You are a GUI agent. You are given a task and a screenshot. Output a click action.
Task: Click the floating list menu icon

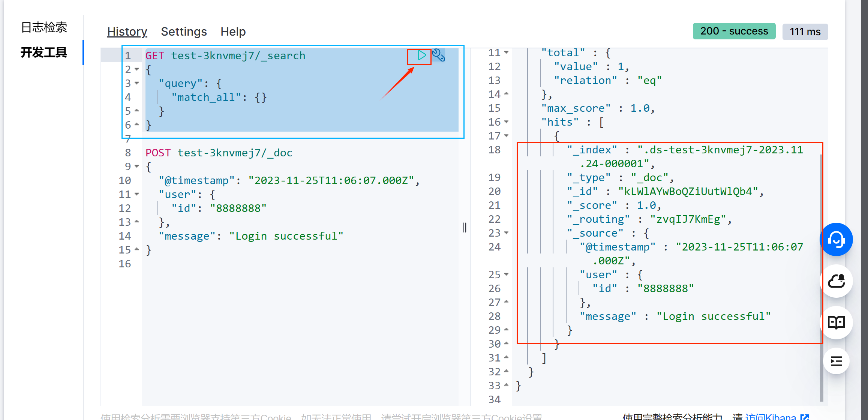coord(836,361)
